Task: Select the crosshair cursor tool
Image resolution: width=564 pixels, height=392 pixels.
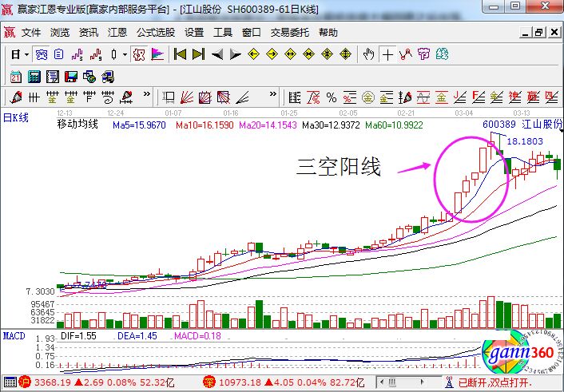Action: click(388, 54)
